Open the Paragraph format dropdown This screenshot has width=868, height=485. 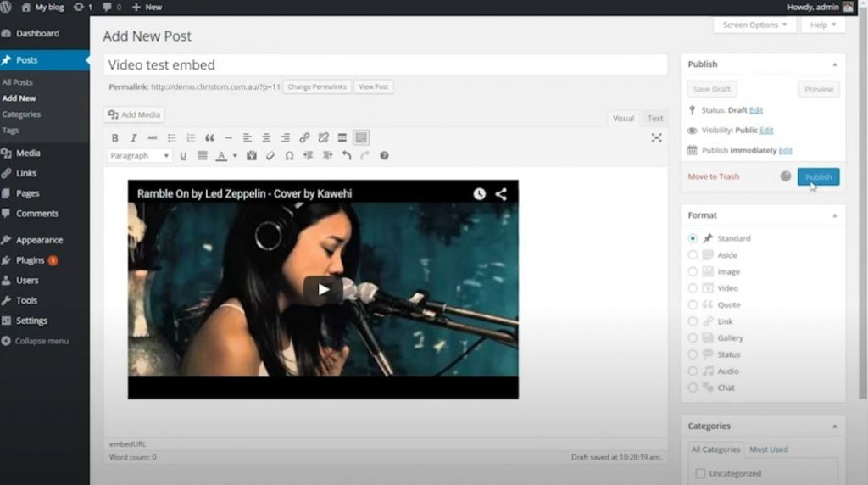point(138,156)
